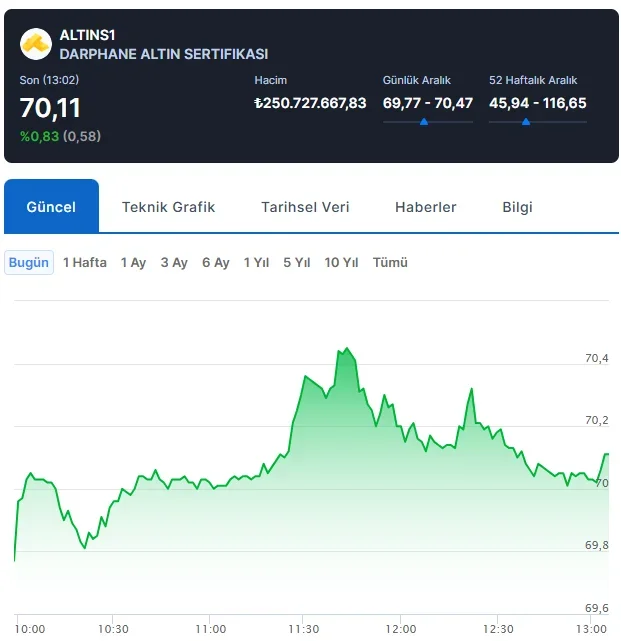The height and width of the screenshot is (641, 621).
Task: Show the 3 Ay chart range
Action: tap(174, 262)
